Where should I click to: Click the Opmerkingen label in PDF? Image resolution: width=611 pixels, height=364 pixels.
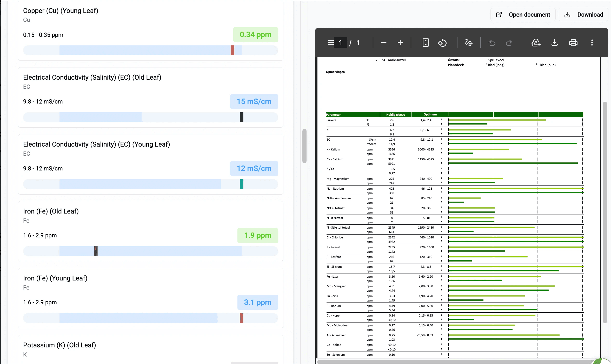[335, 72]
